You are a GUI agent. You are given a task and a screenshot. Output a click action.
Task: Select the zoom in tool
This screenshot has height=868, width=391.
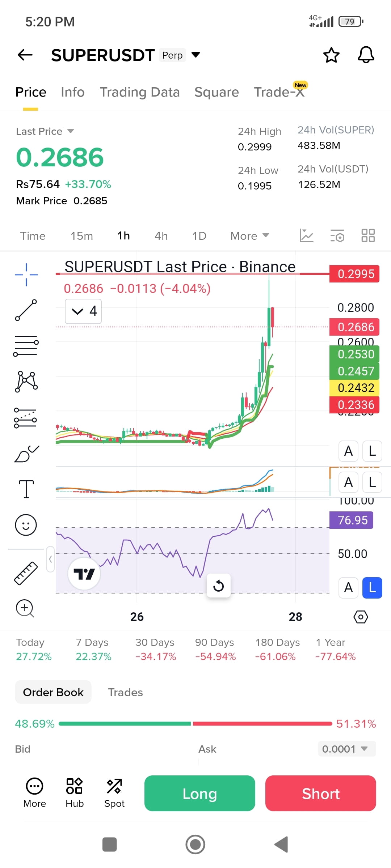[25, 608]
